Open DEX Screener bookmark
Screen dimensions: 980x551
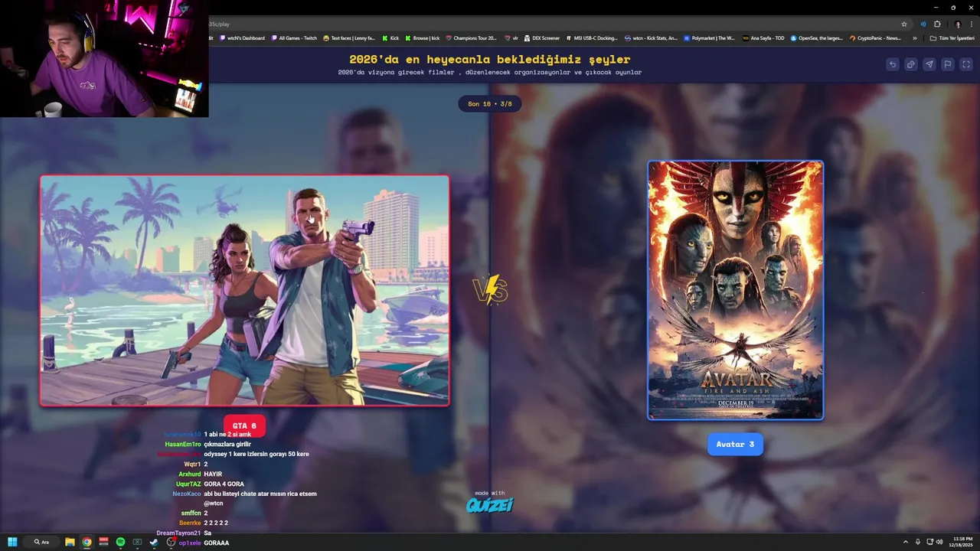[542, 37]
